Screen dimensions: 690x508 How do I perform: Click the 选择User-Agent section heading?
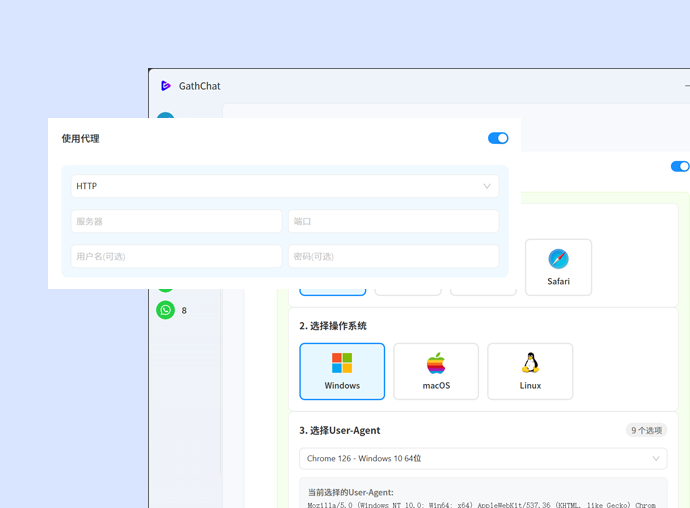pyautogui.click(x=340, y=431)
